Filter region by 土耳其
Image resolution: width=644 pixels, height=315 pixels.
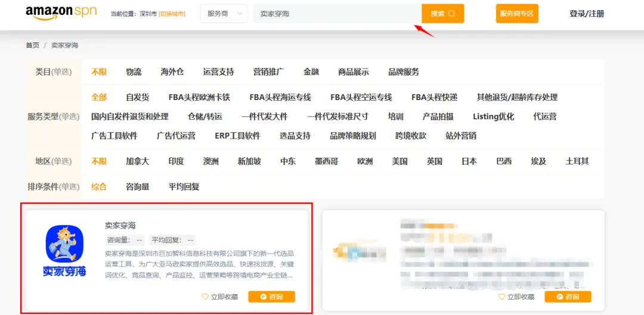coord(577,161)
